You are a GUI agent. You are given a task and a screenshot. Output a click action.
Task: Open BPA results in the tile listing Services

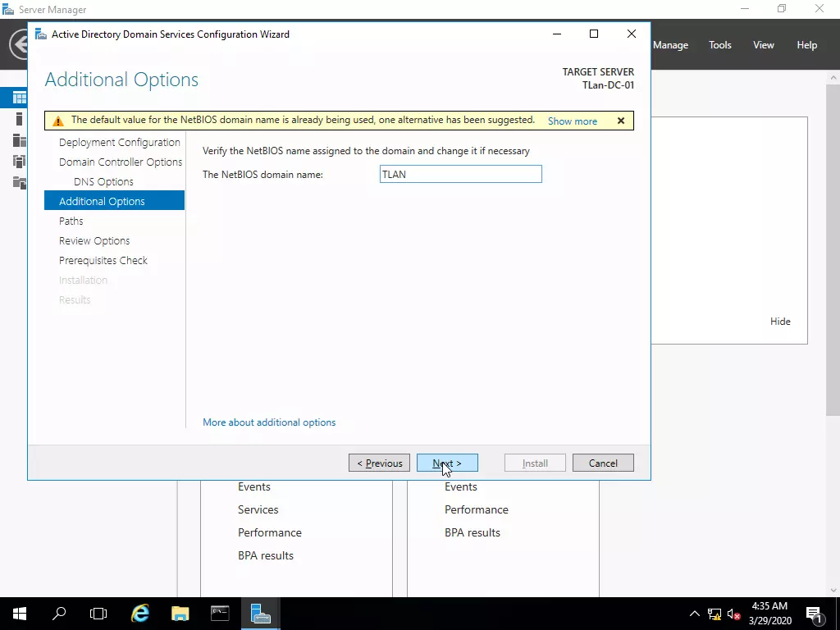click(x=266, y=555)
